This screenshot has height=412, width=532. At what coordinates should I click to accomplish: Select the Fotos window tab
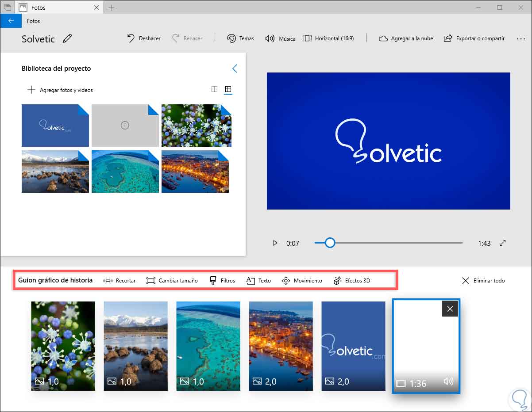pos(59,8)
